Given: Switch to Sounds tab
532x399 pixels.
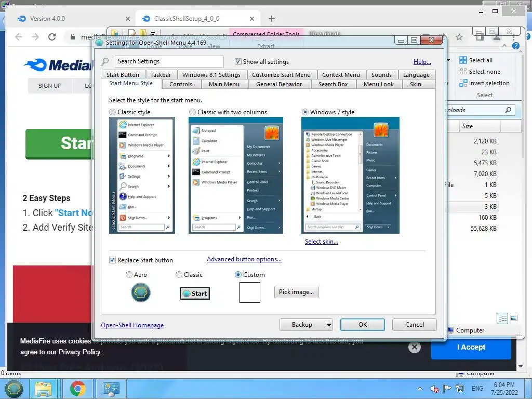Looking at the screenshot, I should 381,75.
